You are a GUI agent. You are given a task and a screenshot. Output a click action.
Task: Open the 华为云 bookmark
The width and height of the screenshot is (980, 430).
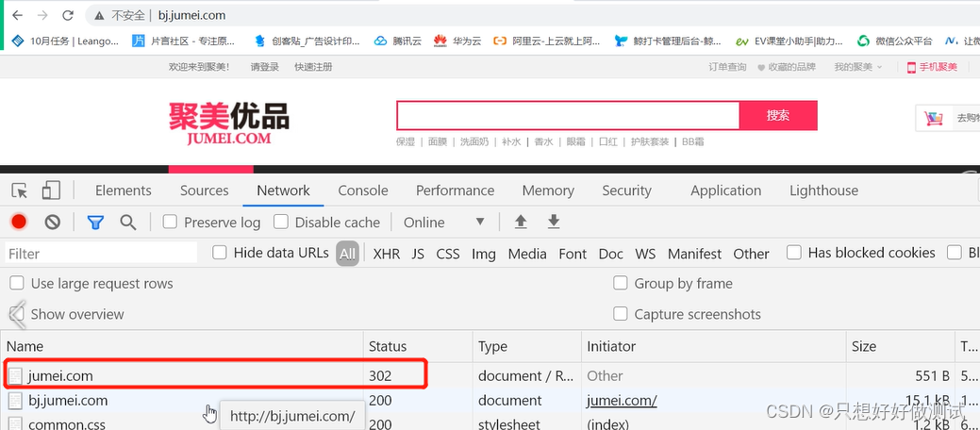click(457, 41)
